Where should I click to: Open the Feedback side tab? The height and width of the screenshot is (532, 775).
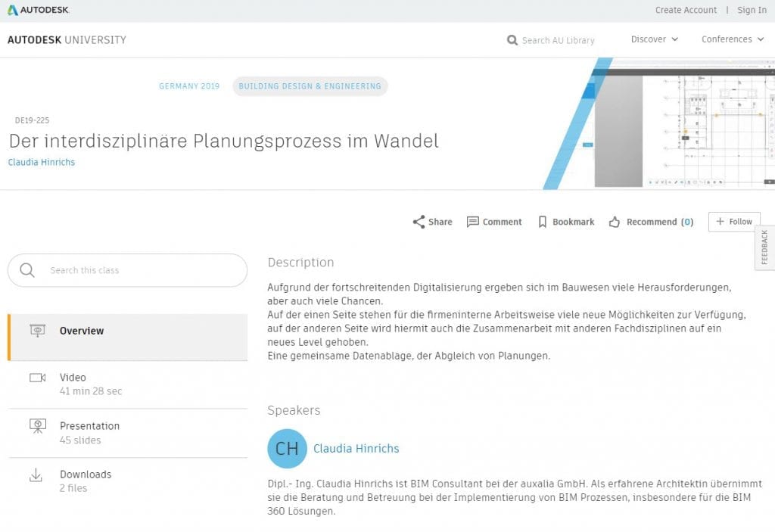(x=764, y=247)
